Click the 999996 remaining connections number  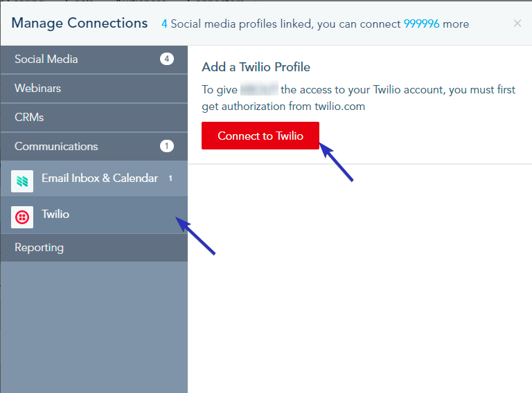(421, 24)
